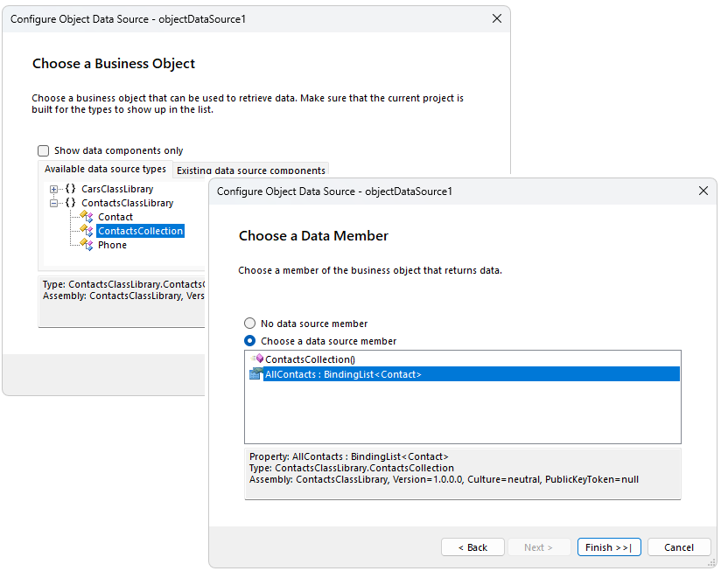
Task: Select Phone in the business object tree
Action: coord(112,244)
